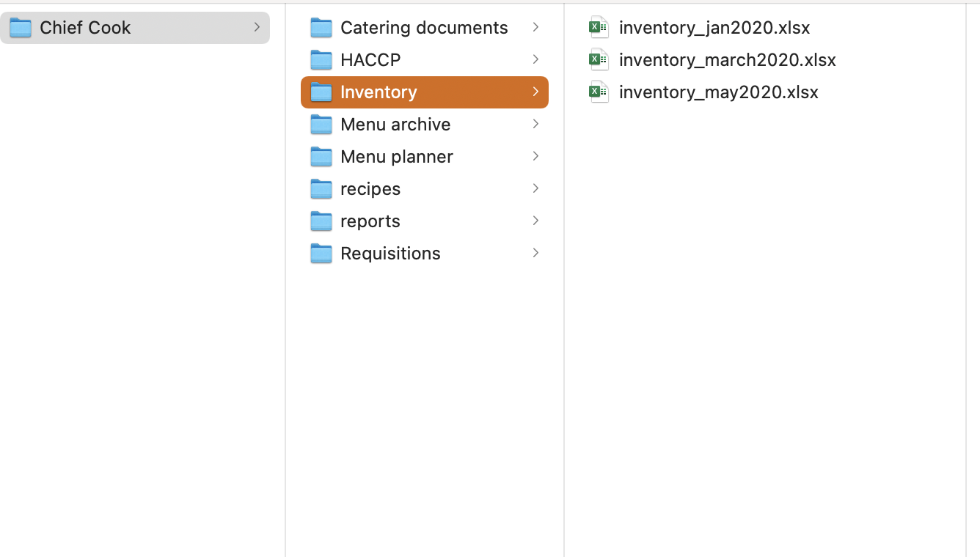Select the Inventory folder label
Screen dimensions: 980x557
(x=379, y=92)
